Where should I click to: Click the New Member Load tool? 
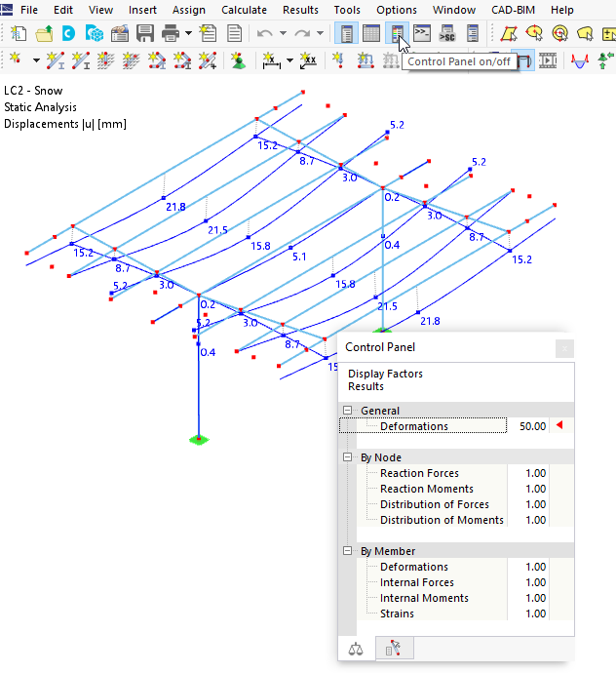366,60
